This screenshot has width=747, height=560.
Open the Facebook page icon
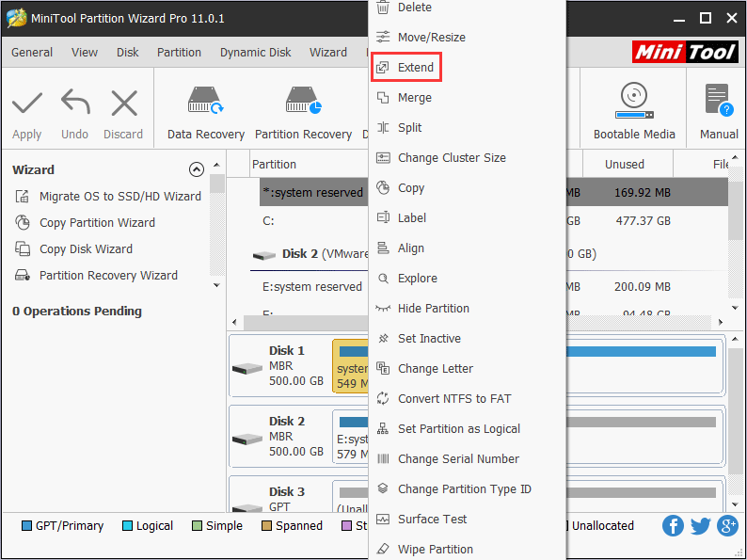(673, 525)
